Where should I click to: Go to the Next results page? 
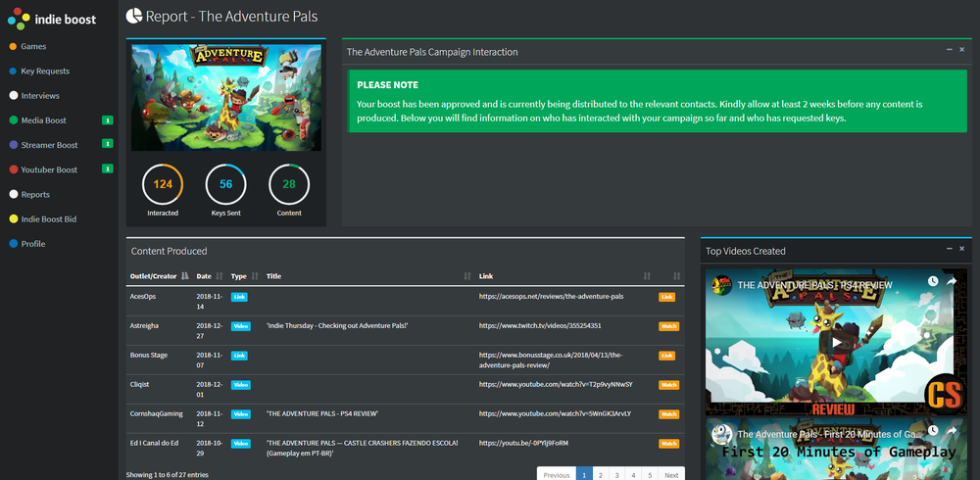point(671,475)
